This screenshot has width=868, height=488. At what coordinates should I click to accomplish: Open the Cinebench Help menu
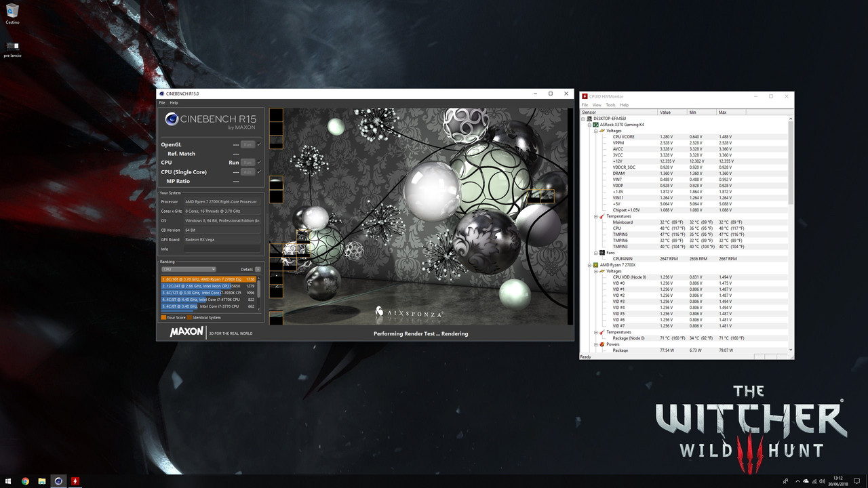coord(174,102)
